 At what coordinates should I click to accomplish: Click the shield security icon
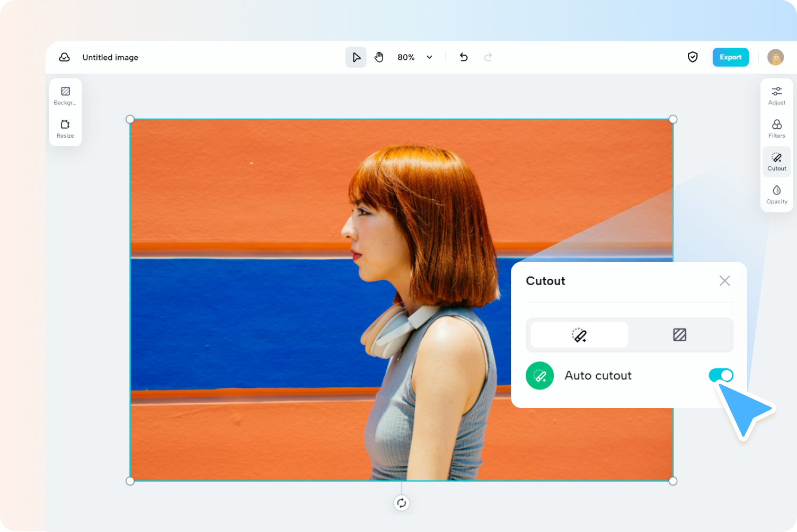693,57
